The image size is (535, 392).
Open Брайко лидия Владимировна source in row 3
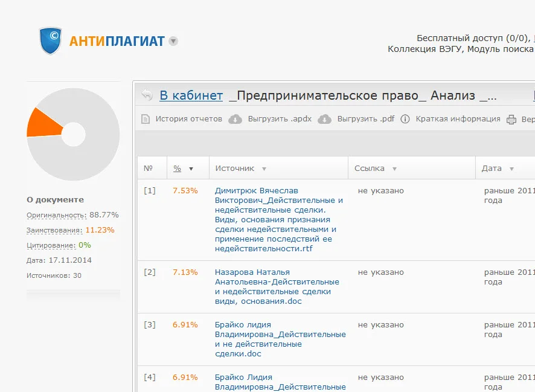coord(280,339)
